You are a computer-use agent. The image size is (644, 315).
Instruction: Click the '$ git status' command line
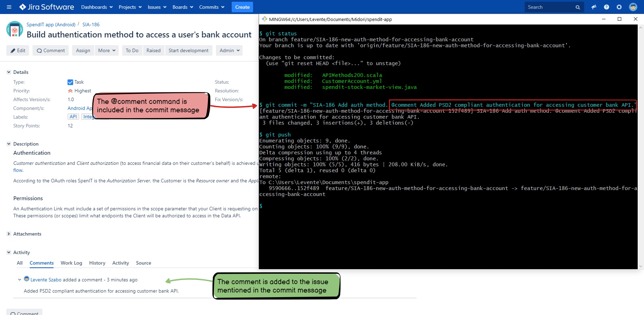click(278, 34)
